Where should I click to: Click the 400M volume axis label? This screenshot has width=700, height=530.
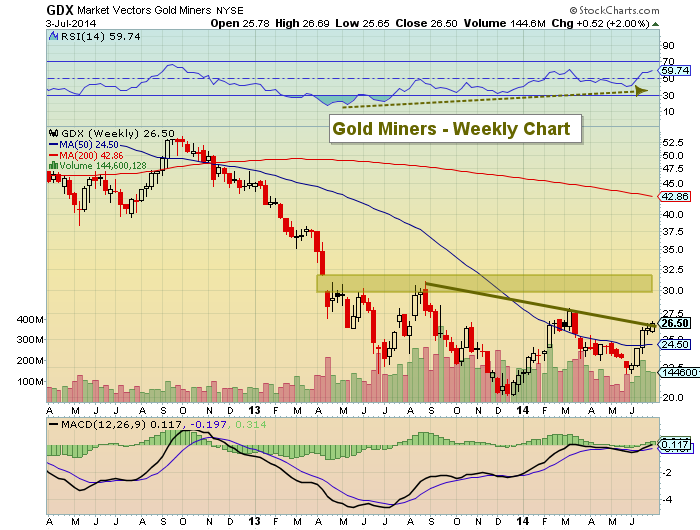[x=30, y=320]
